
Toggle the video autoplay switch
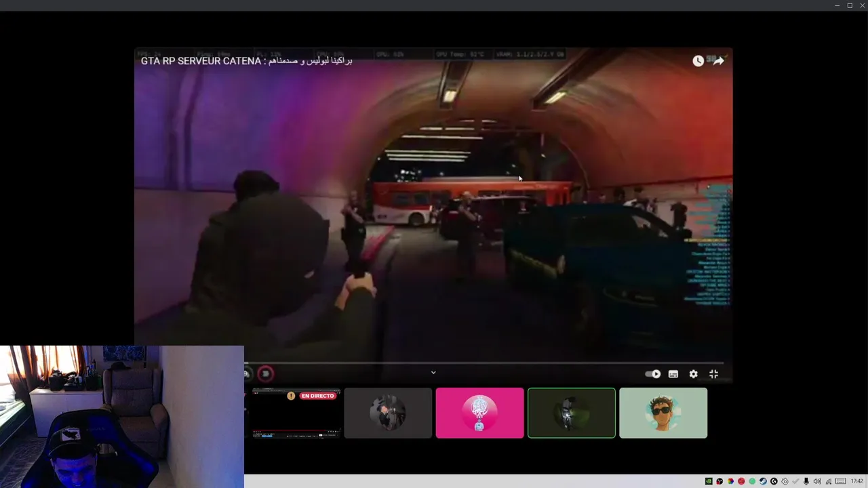point(653,374)
